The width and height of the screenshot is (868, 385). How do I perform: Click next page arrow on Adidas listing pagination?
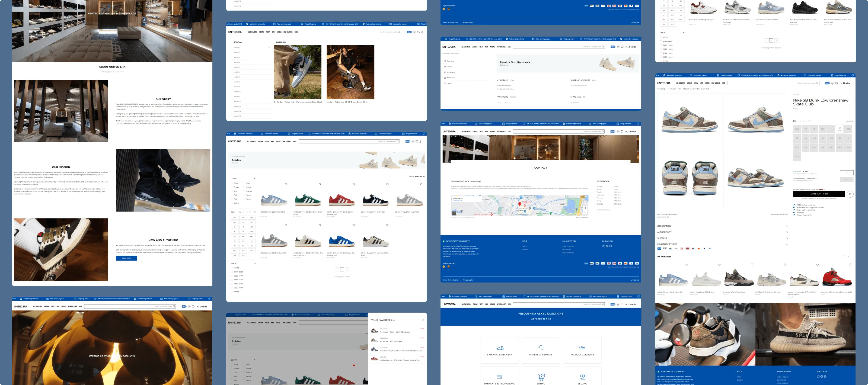(347, 269)
